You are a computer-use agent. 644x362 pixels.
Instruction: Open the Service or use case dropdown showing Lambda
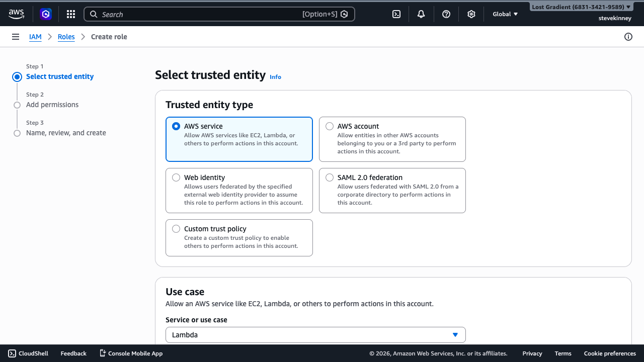pos(315,335)
